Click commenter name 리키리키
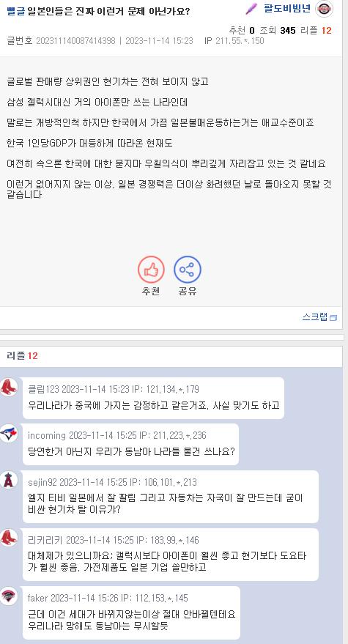This screenshot has width=348, height=644. pos(45,540)
